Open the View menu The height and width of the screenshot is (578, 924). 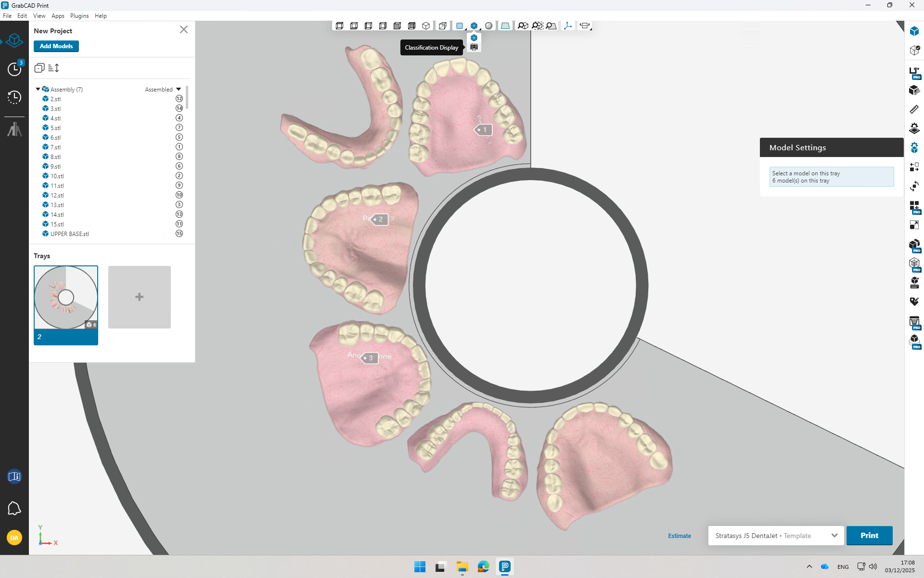coord(39,16)
